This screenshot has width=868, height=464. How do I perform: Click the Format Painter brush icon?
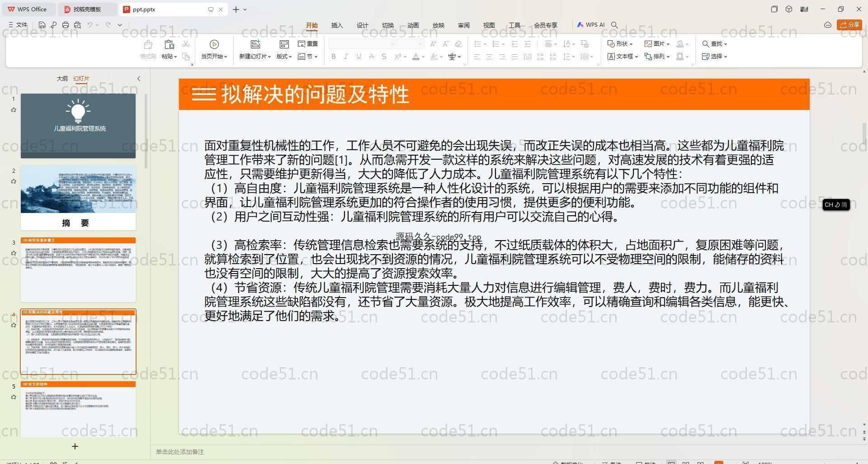[148, 44]
